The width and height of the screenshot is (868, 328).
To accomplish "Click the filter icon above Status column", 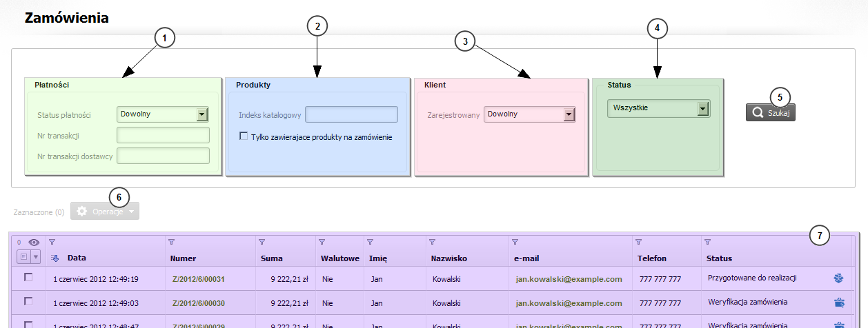I will click(707, 242).
